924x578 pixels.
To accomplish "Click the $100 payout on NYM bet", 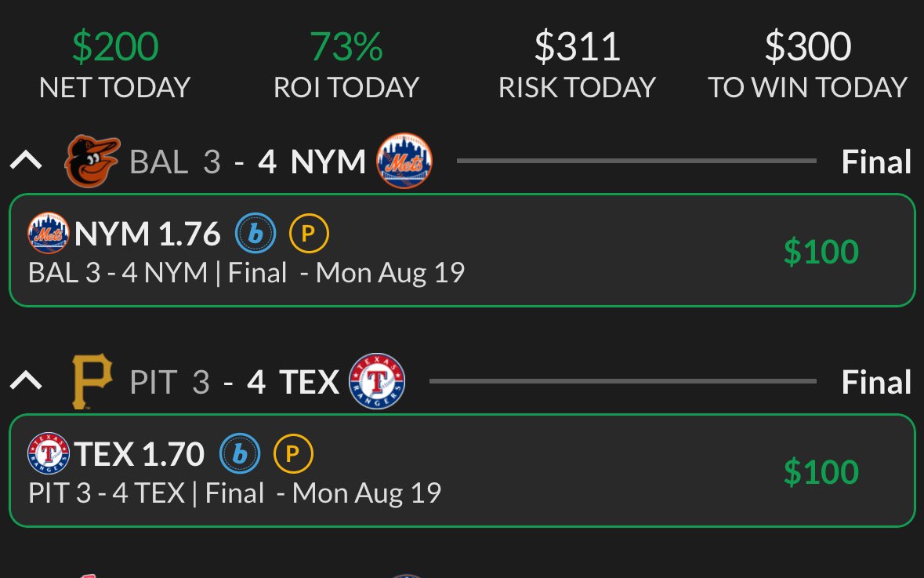I will (x=821, y=252).
